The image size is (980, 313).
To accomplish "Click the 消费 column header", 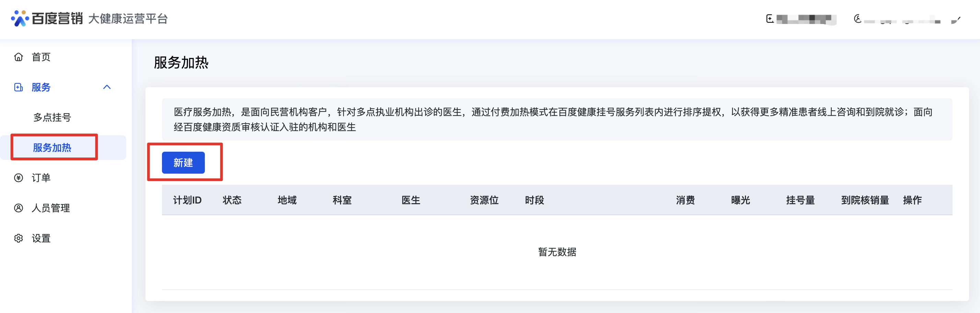I will click(x=685, y=200).
